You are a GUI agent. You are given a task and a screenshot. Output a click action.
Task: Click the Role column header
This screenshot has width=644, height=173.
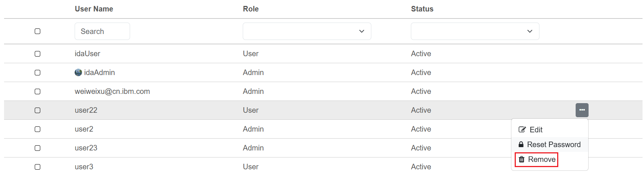pos(251,9)
